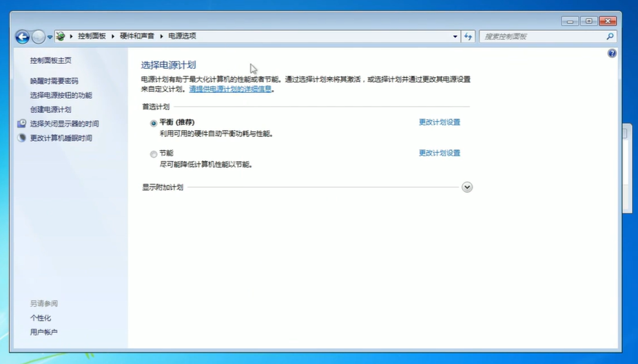Select the 平衡 (推荐) power plan
638x364 pixels.
pyautogui.click(x=154, y=123)
